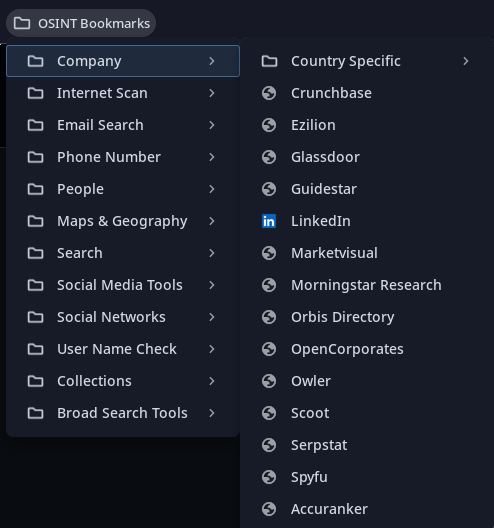Viewport: 494px width, 528px height.
Task: Click the folder icon beside People
Action: click(35, 189)
